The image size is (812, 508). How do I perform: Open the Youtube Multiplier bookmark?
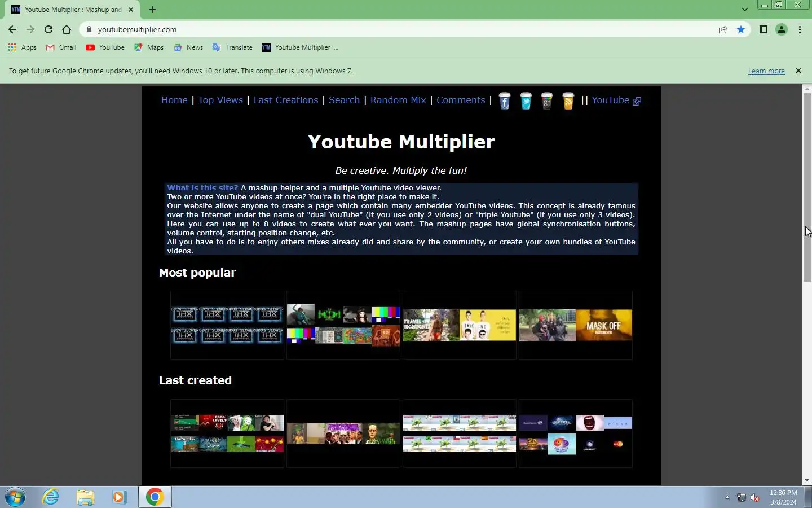tap(300, 47)
